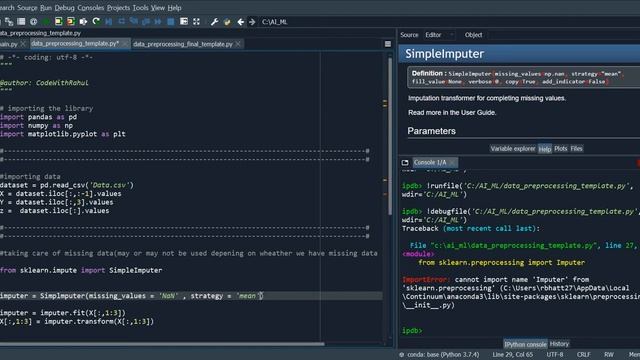The image size is (640, 360).
Task: Click the Maximize current pane icon
Action: click(184, 22)
